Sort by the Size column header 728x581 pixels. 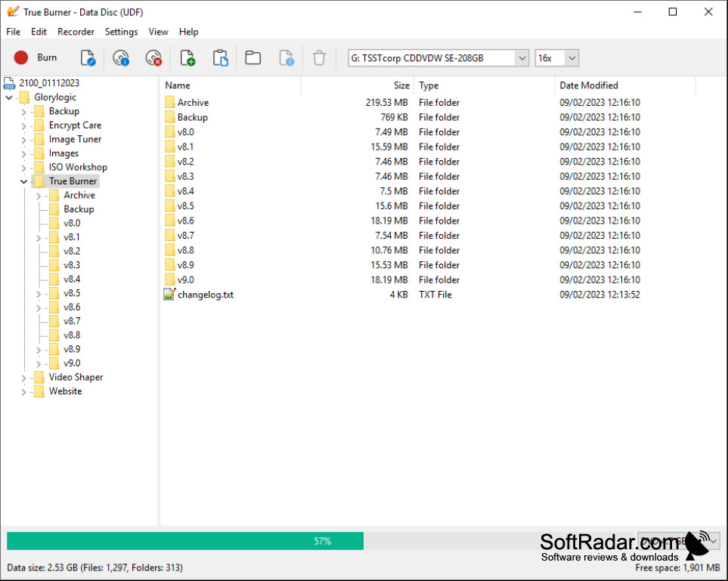coord(358,85)
